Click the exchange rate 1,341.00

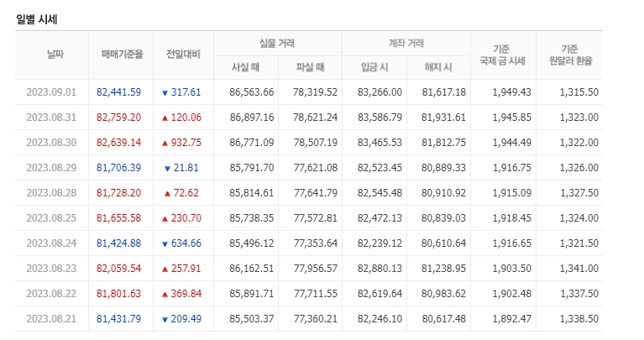(579, 268)
